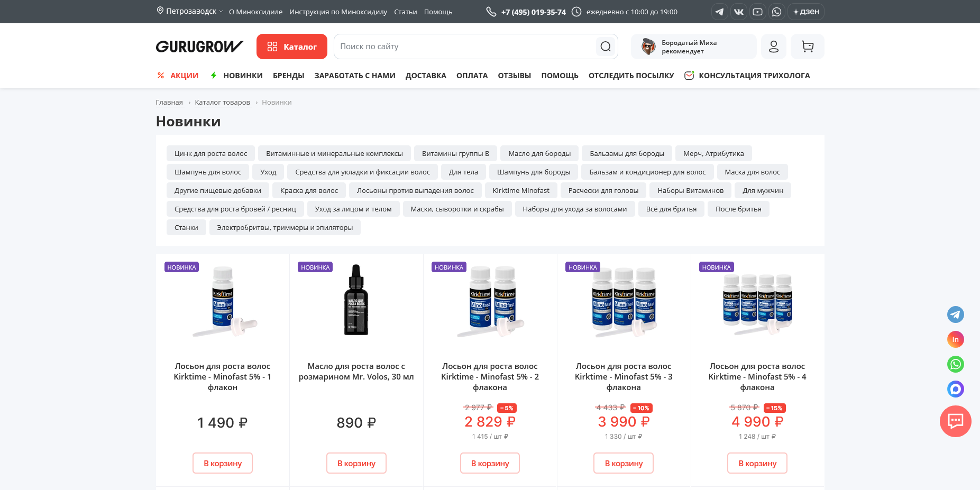This screenshot has width=980, height=490.
Task: Open user account profile icon
Action: click(773, 47)
